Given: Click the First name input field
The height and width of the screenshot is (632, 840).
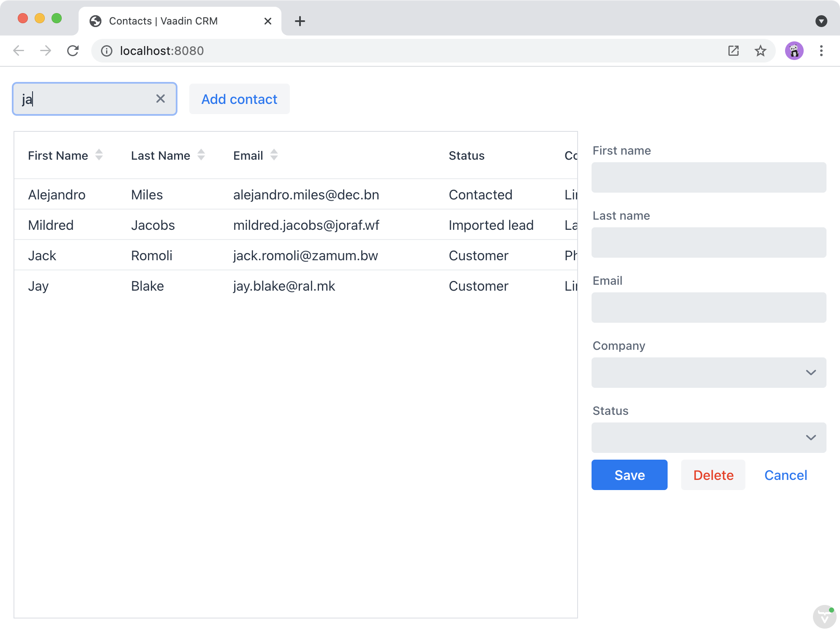Looking at the screenshot, I should coord(709,177).
